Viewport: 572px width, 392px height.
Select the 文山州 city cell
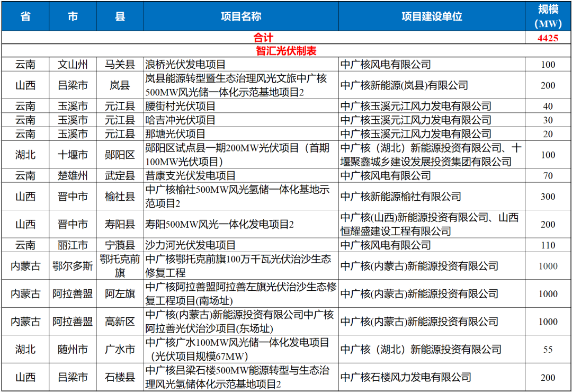point(73,64)
